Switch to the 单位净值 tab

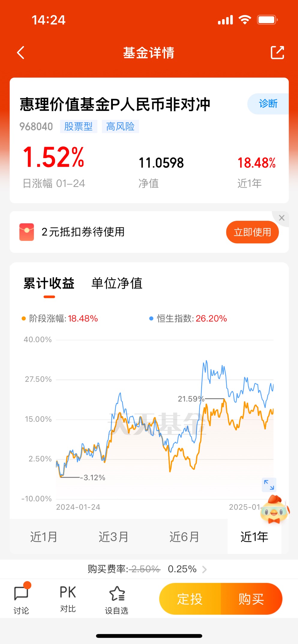117,283
